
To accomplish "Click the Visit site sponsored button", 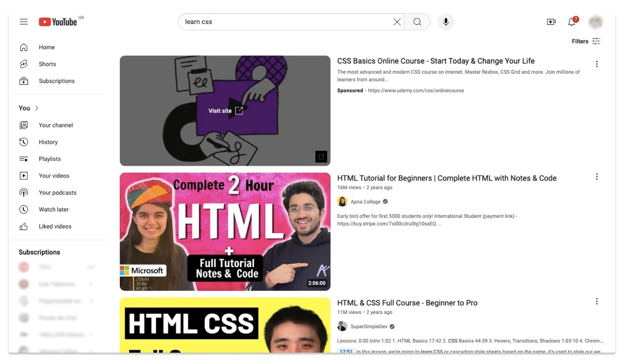I will (x=225, y=111).
